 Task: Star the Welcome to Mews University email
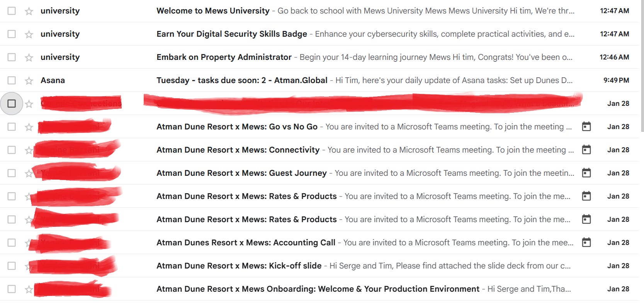[29, 11]
